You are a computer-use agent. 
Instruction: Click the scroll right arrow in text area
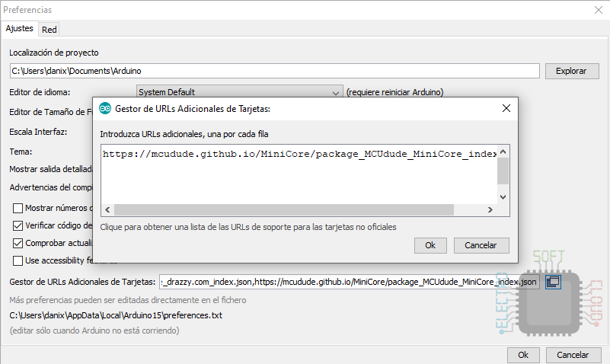click(x=490, y=210)
